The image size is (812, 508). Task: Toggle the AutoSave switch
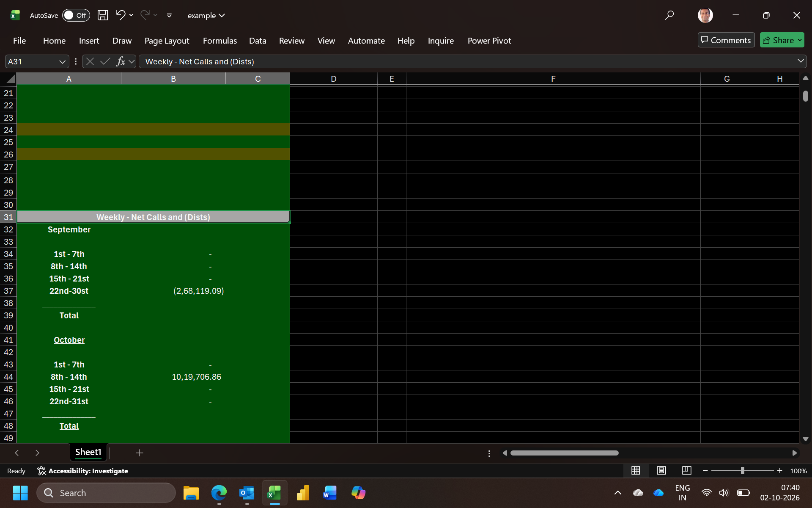[x=76, y=15]
